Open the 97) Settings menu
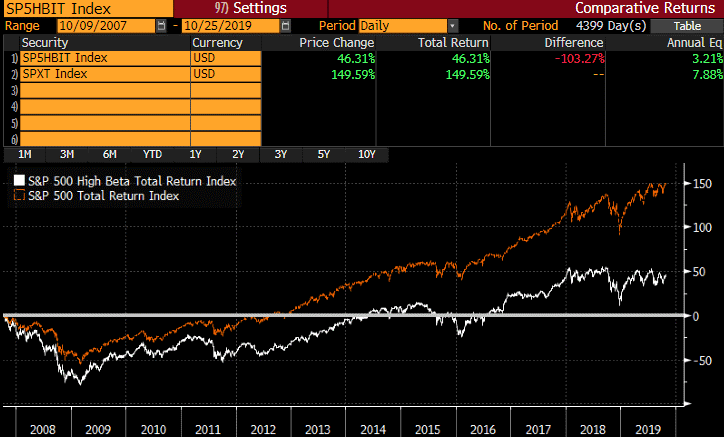The height and width of the screenshot is (437, 724). pyautogui.click(x=251, y=8)
